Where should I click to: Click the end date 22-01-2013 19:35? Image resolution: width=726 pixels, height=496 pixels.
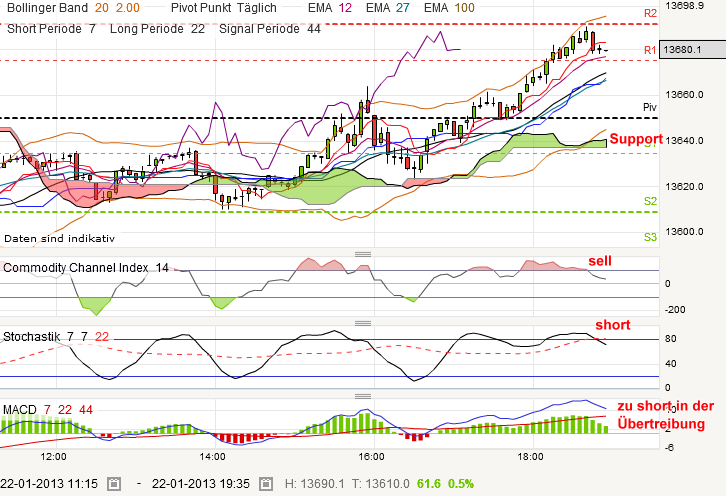pos(200,484)
